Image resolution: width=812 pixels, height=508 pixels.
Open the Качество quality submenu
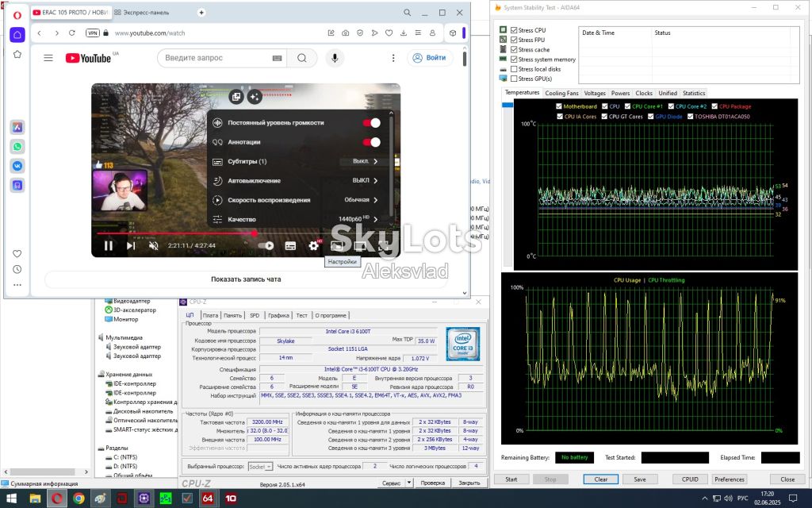coord(297,219)
